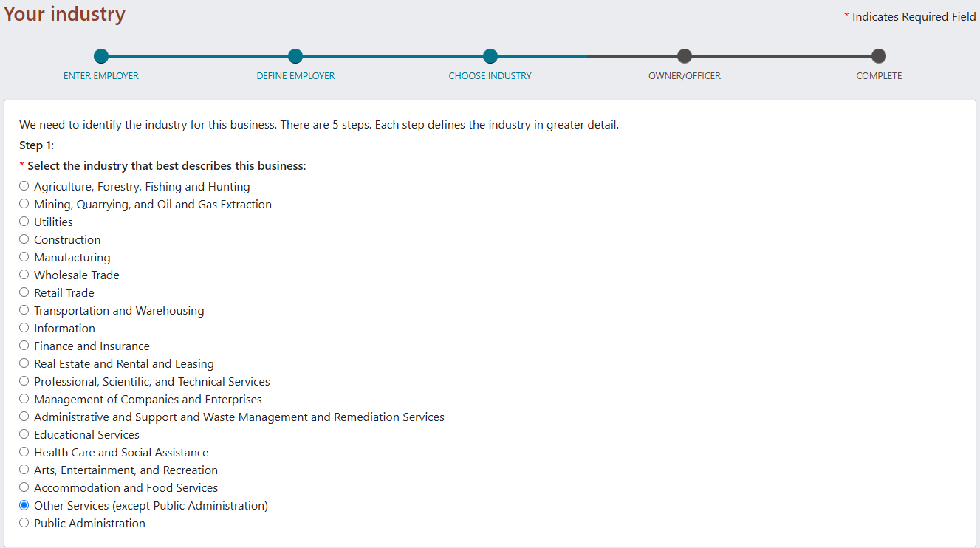Choose Retail Trade option
980x548 pixels.
pyautogui.click(x=24, y=292)
